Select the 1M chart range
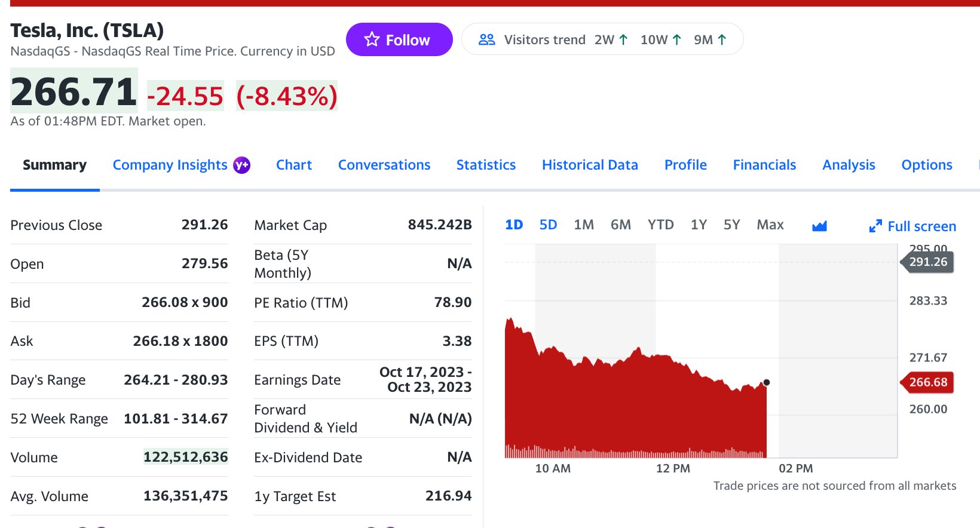The width and height of the screenshot is (980, 528). pos(584,225)
